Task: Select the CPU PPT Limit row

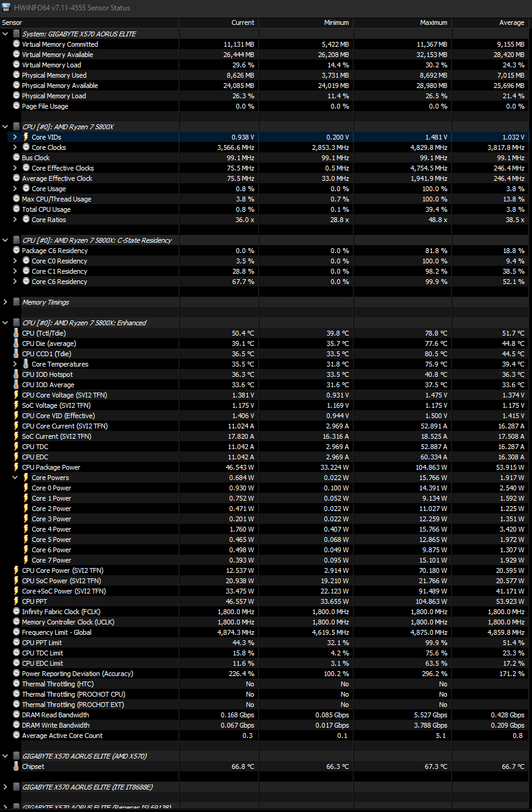Action: [264, 643]
